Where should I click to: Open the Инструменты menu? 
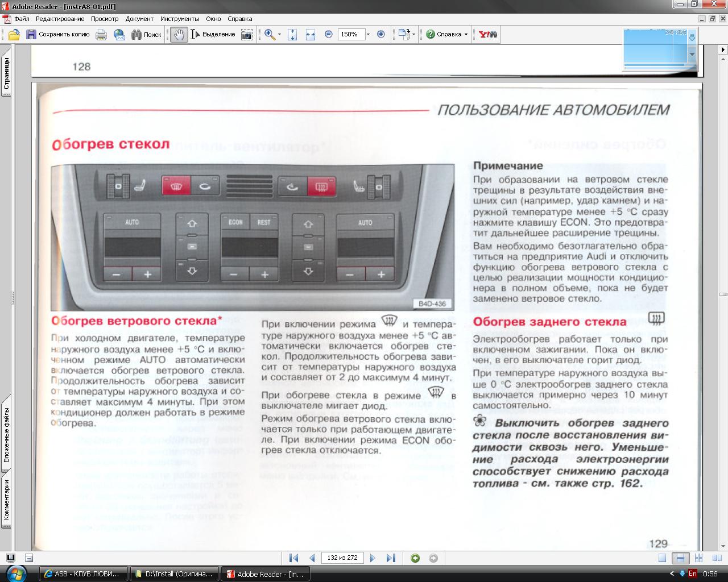coord(180,19)
